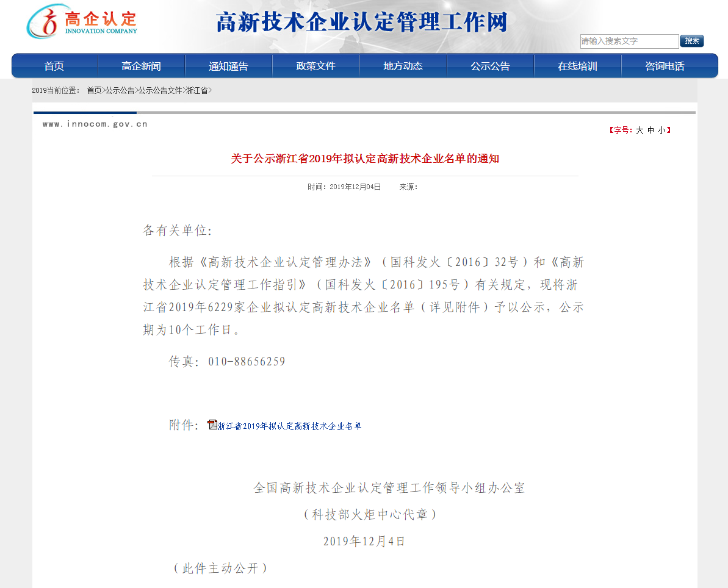
Task: Open 公示公告 in the top navigation
Action: tap(490, 66)
